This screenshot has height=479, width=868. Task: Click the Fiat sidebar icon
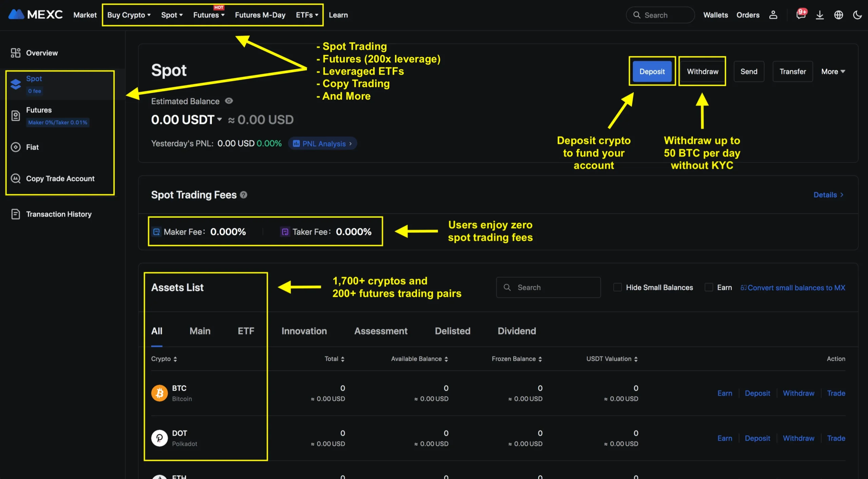[16, 147]
